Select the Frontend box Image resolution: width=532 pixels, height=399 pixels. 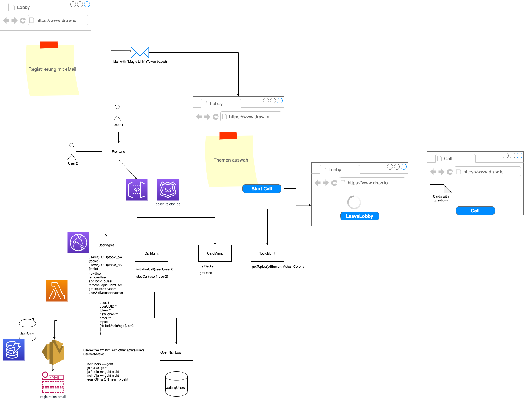click(118, 151)
